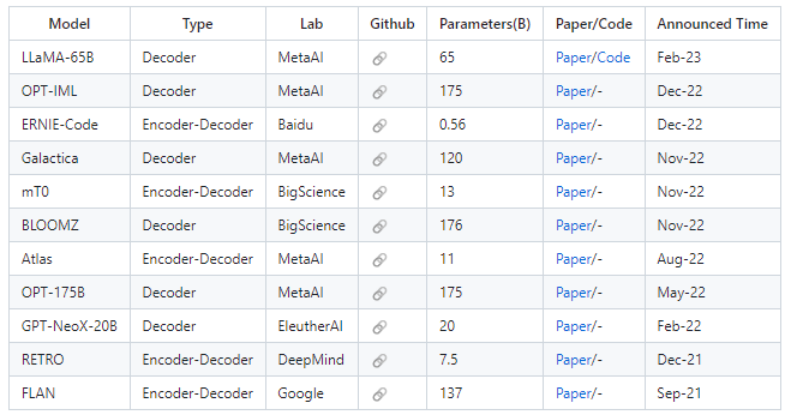The height and width of the screenshot is (416, 785).
Task: Click the Announced Time column header
Action: point(712,24)
